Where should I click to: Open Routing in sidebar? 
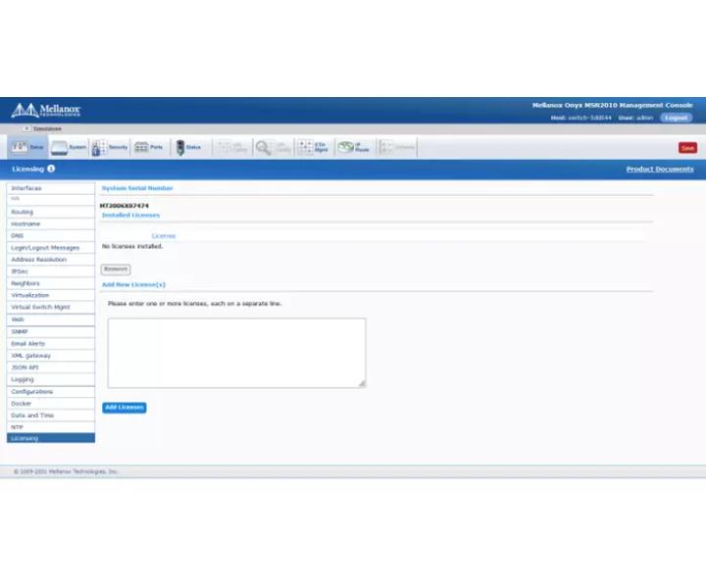point(51,212)
